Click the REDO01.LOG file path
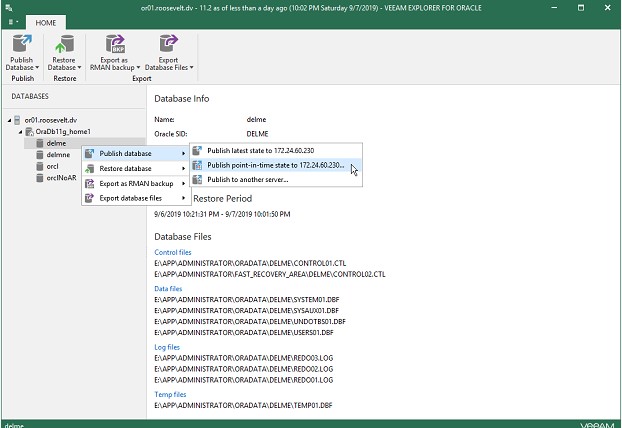 [x=244, y=380]
